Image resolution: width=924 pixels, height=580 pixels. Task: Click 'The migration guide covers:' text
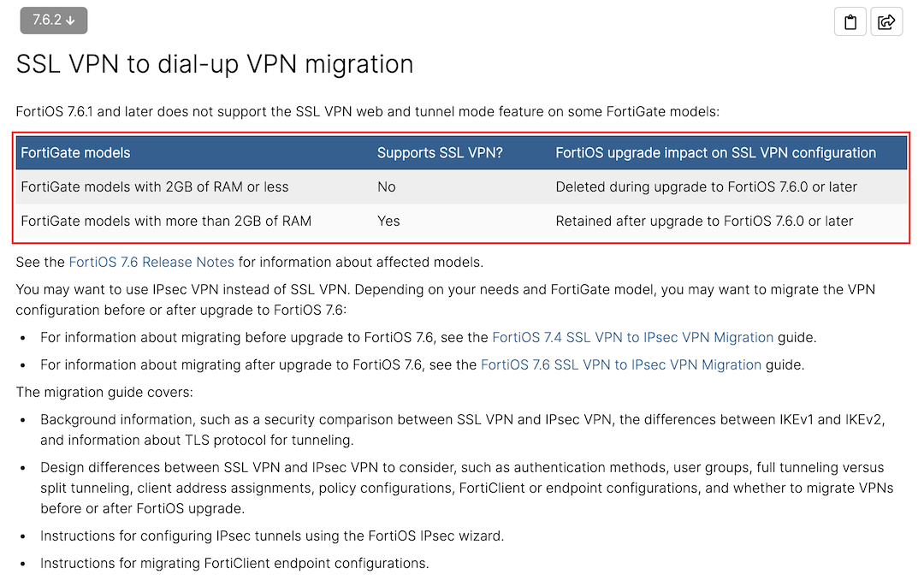(x=104, y=393)
